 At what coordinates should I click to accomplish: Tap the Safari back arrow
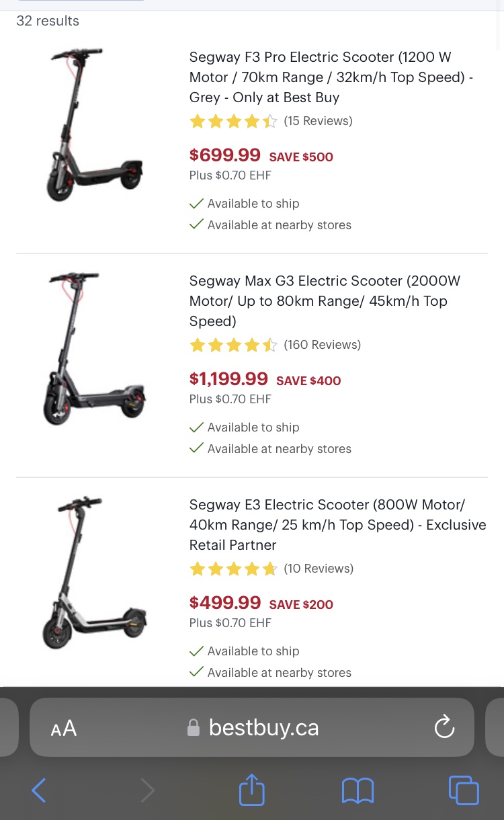[39, 790]
